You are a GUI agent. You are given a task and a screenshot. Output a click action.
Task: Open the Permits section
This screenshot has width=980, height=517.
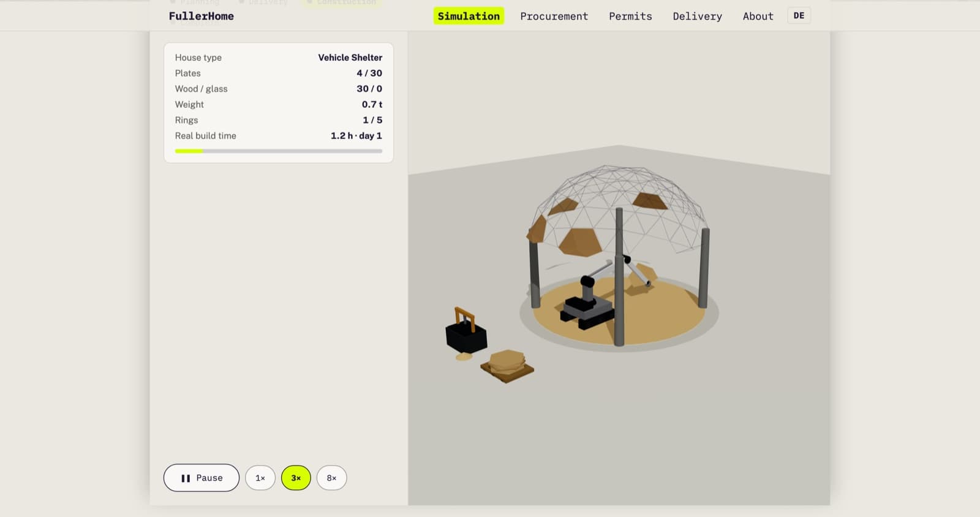point(630,16)
